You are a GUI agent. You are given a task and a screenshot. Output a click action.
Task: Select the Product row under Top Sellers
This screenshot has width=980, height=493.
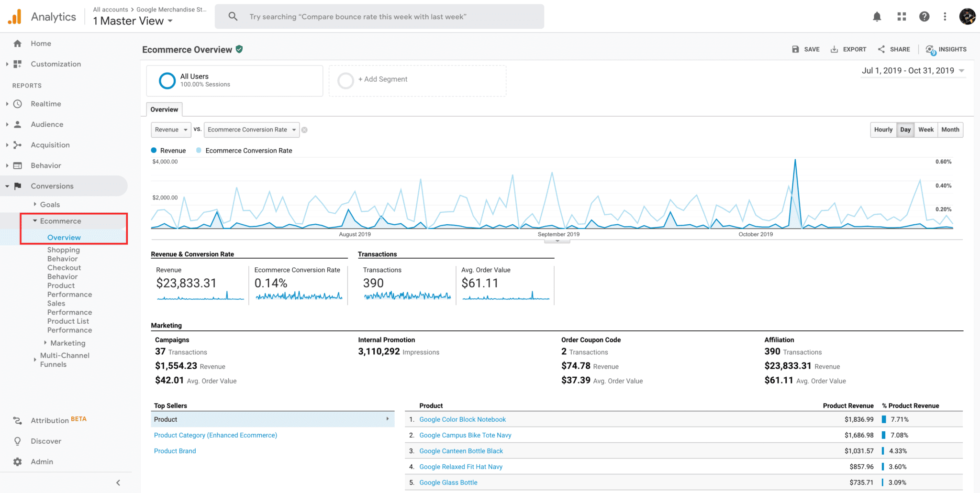pyautogui.click(x=273, y=419)
